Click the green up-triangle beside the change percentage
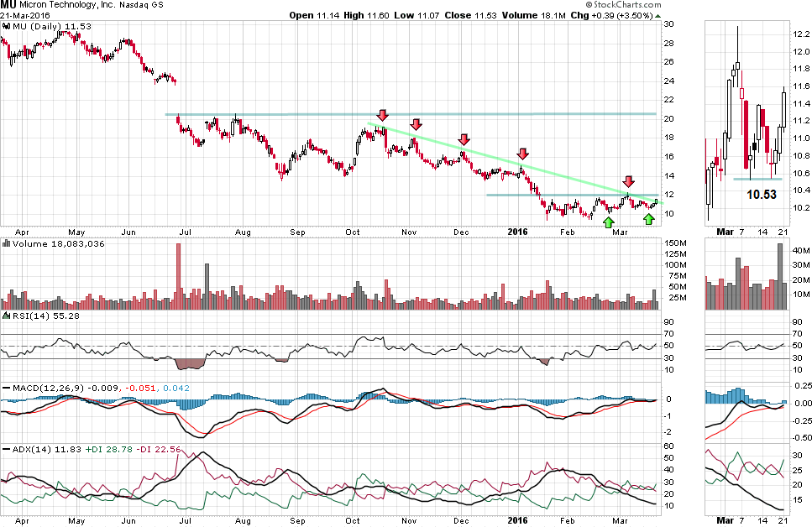The image size is (812, 527). 657,16
